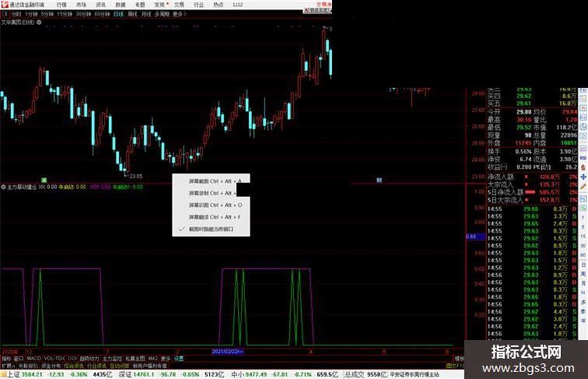Switch chart to 分时 period

point(16,14)
